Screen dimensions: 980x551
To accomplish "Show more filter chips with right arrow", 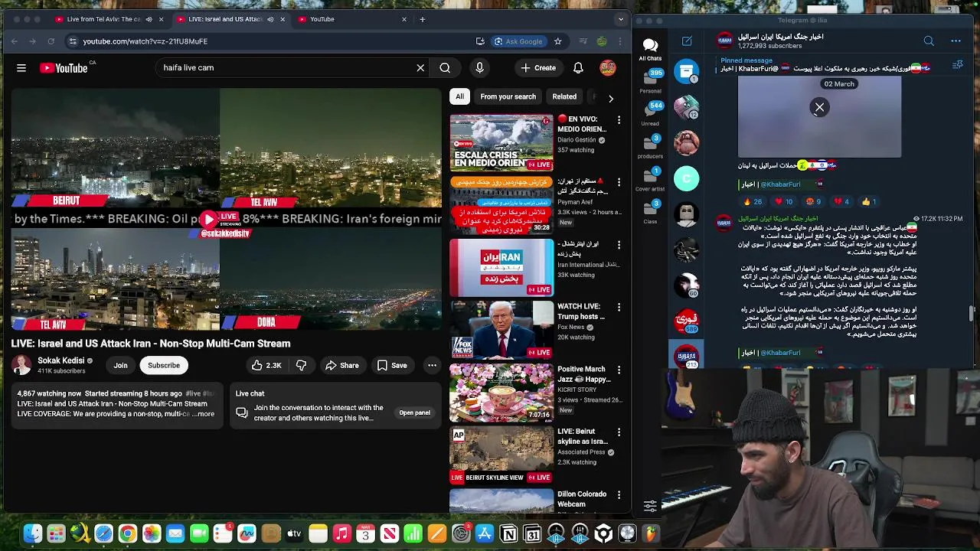I will (x=610, y=98).
